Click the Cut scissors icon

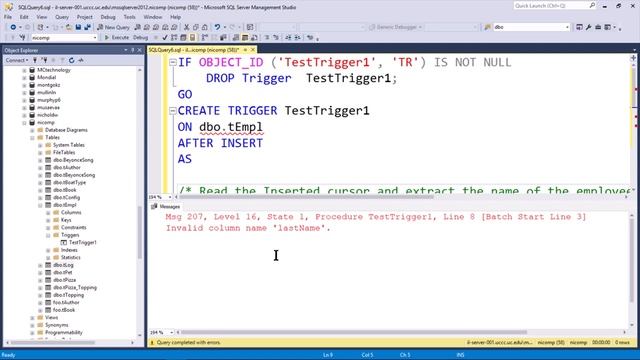[x=186, y=27]
